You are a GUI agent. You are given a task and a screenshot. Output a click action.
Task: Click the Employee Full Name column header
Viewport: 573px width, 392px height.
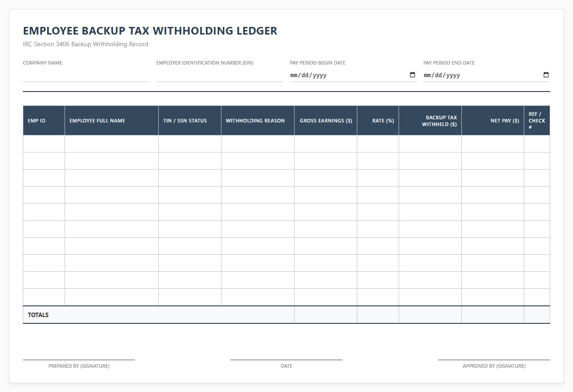(x=112, y=121)
